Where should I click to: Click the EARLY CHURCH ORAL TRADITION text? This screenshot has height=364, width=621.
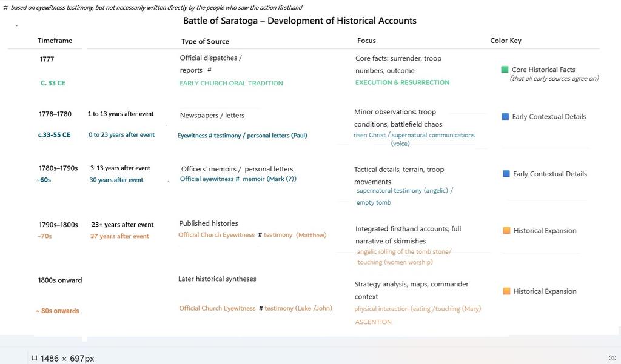231,83
